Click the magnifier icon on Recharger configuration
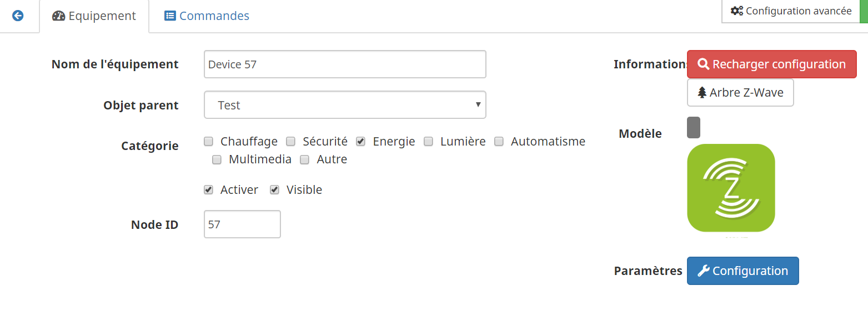Screen dimensions: 868x320 pos(704,64)
